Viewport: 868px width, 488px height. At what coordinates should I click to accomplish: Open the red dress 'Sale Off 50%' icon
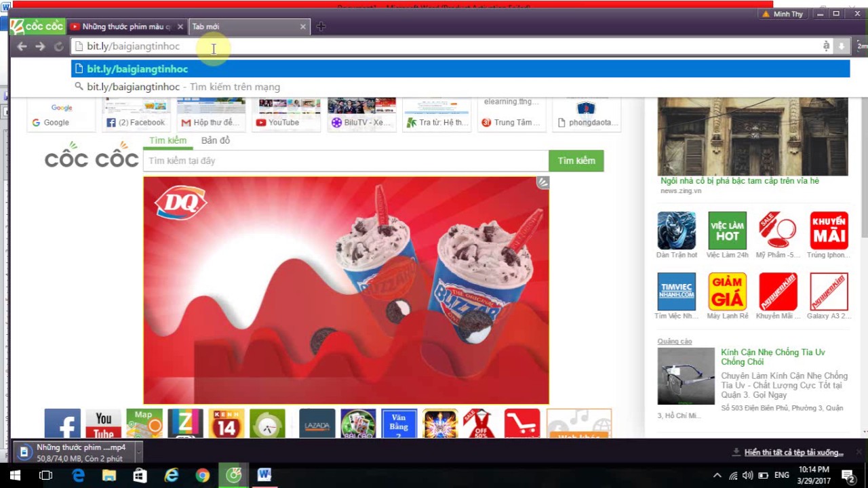click(481, 424)
